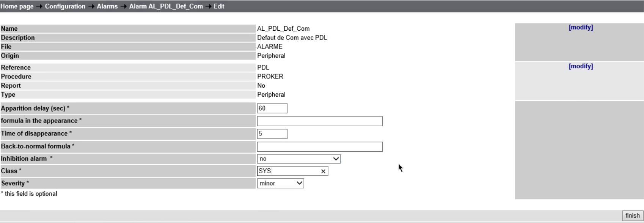This screenshot has height=223, width=644.
Task: Click the description text Defaut de Com avec PDL
Action: click(292, 38)
